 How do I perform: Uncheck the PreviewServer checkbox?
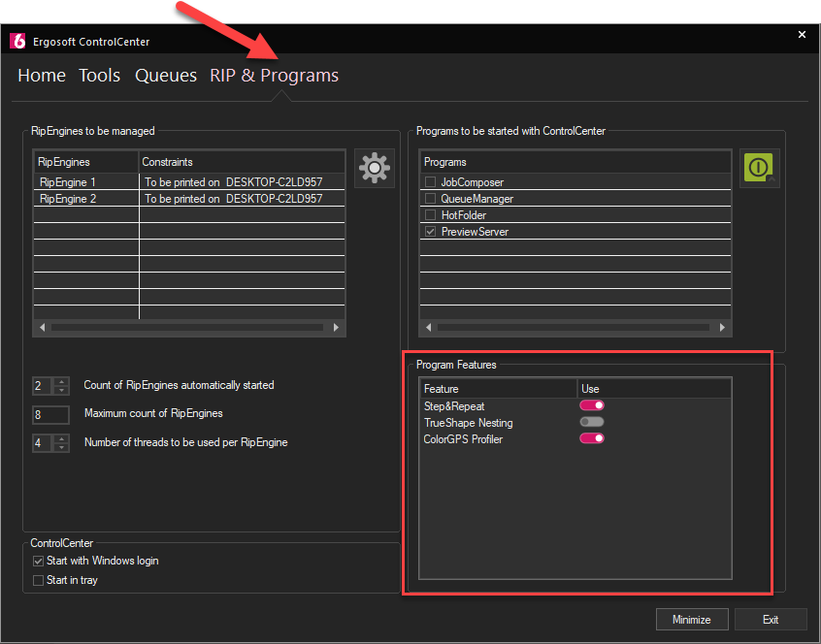pyautogui.click(x=431, y=232)
